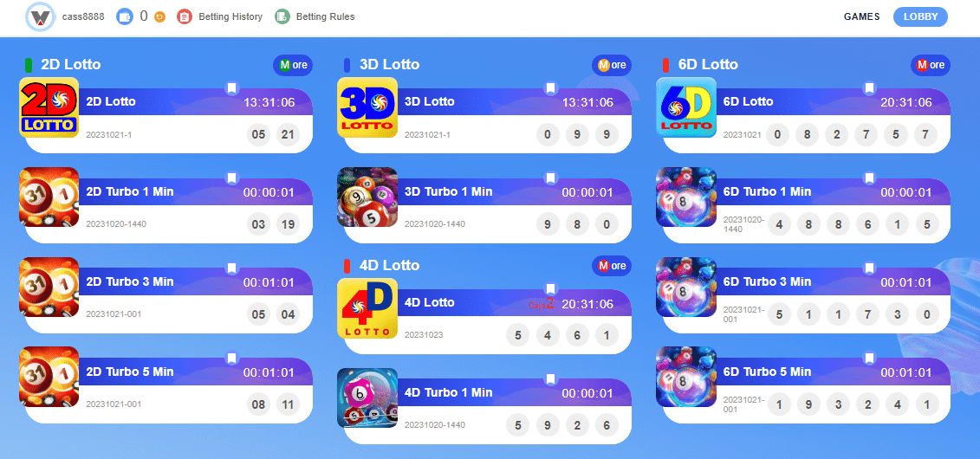980x459 pixels.
Task: Click the user avatar logo icon
Action: coord(42,16)
